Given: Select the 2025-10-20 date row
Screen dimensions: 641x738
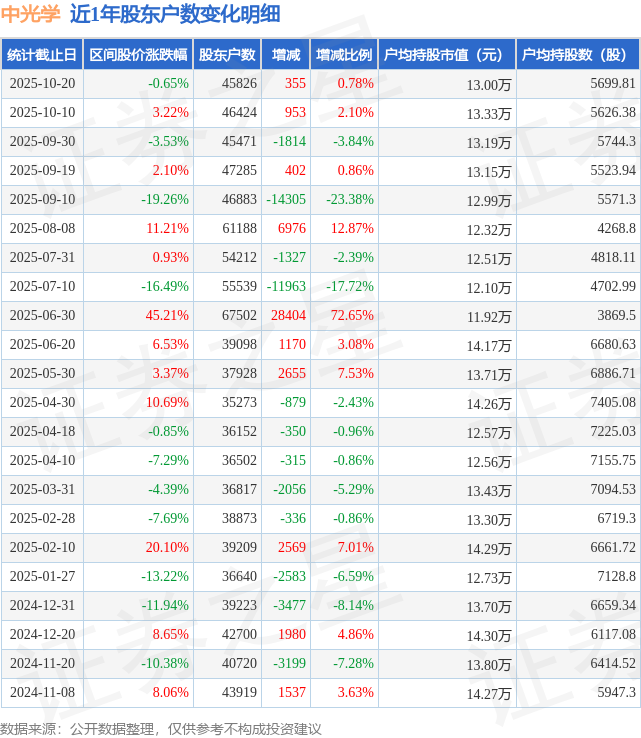Looking at the screenshot, I should 42,84.
